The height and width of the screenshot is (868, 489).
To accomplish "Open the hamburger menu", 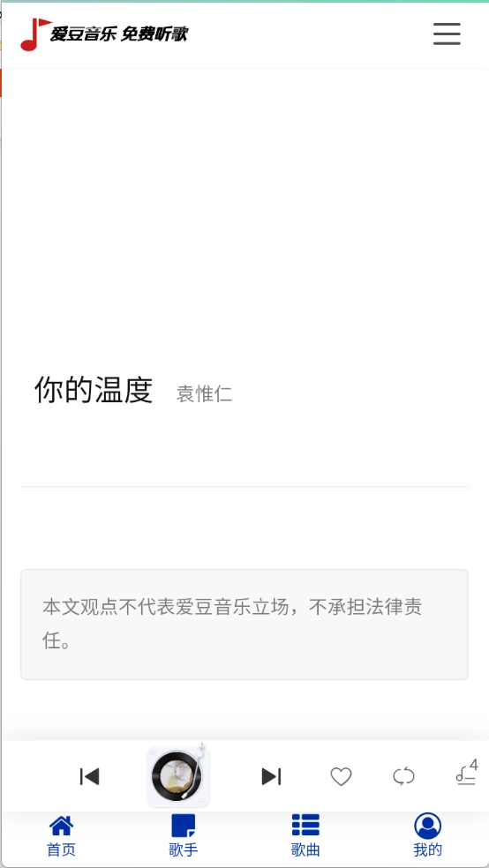I will [447, 34].
